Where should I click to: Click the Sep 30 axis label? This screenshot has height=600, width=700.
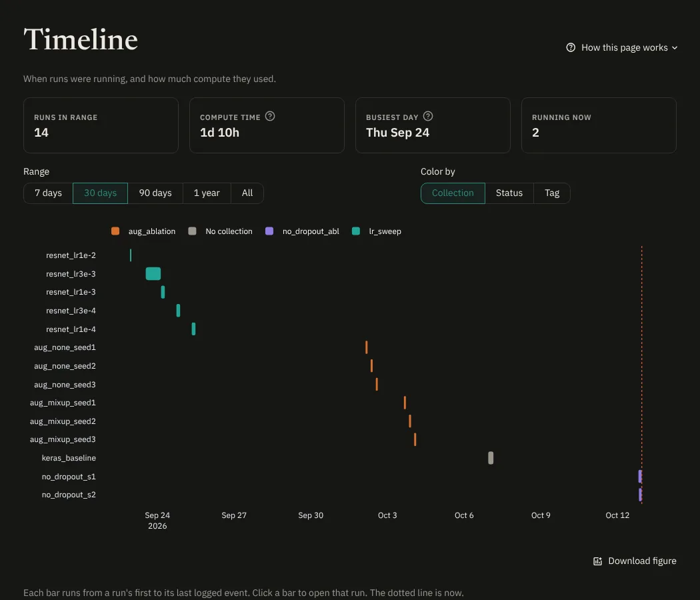(311, 515)
